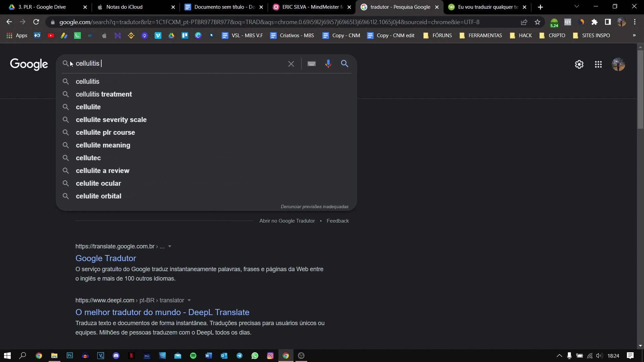This screenshot has width=644, height=362.
Task: Open the virtual keyboard input tool
Action: (x=312, y=64)
